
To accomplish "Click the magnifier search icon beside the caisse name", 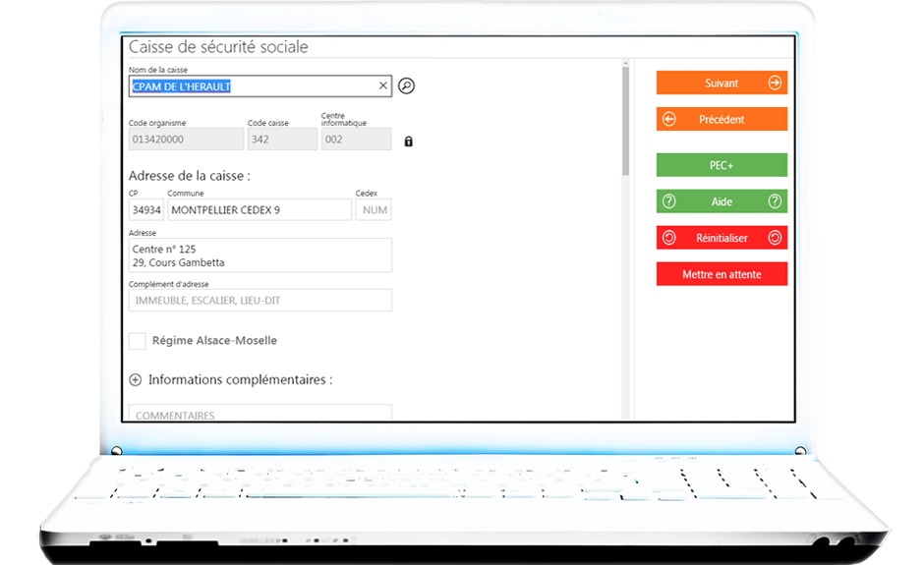I will tap(406, 86).
